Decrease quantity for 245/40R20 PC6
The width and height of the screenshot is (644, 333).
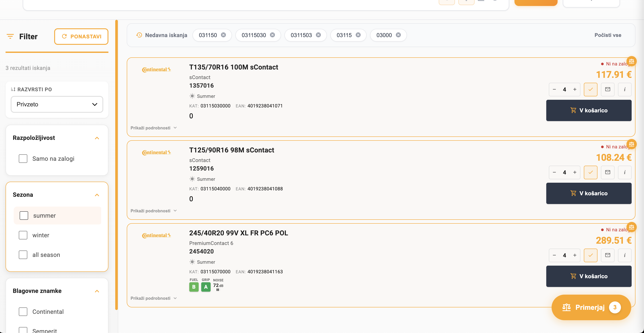point(554,255)
